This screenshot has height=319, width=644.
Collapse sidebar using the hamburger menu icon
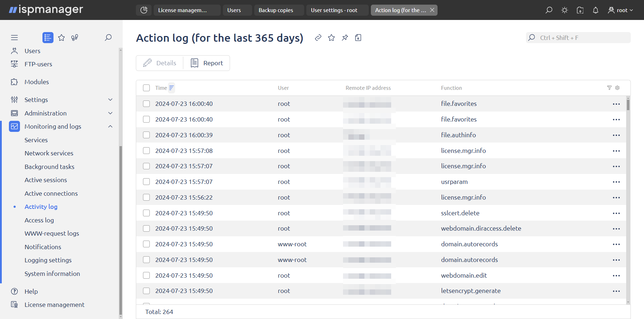click(14, 38)
